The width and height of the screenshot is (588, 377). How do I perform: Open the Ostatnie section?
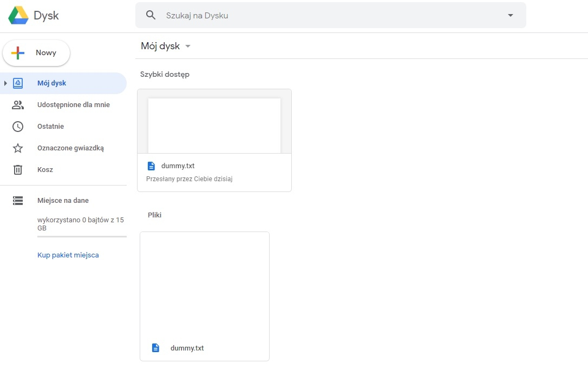[x=50, y=127]
